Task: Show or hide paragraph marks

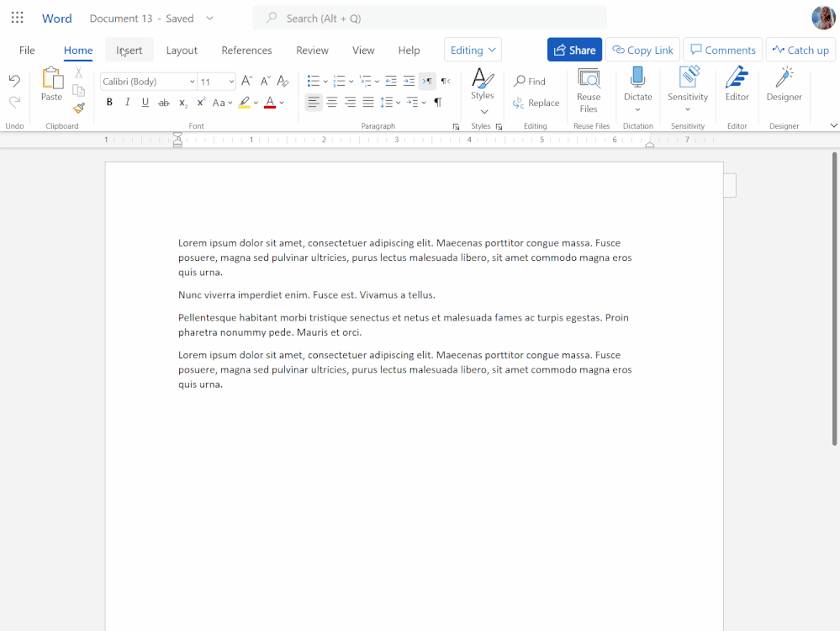Action: point(438,102)
